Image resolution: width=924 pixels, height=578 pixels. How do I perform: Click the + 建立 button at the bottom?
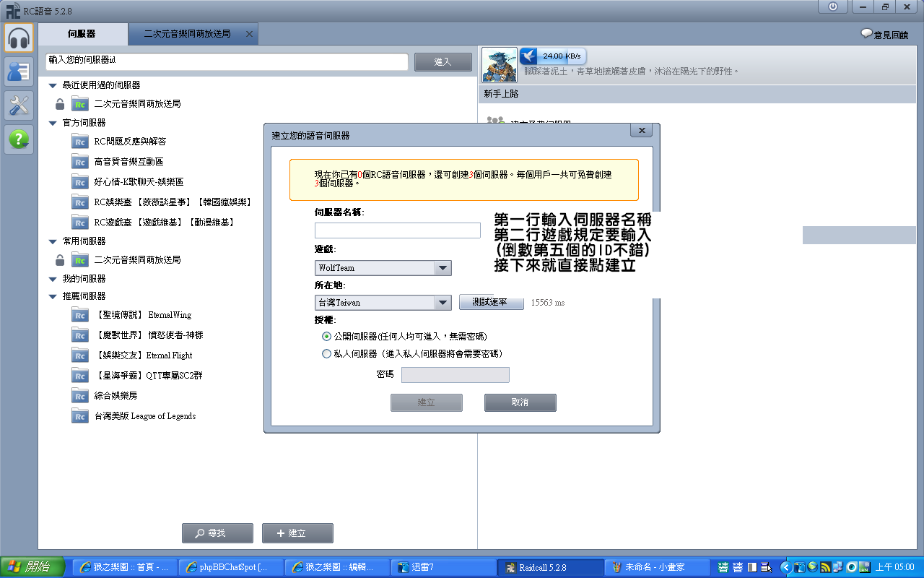[x=297, y=533]
